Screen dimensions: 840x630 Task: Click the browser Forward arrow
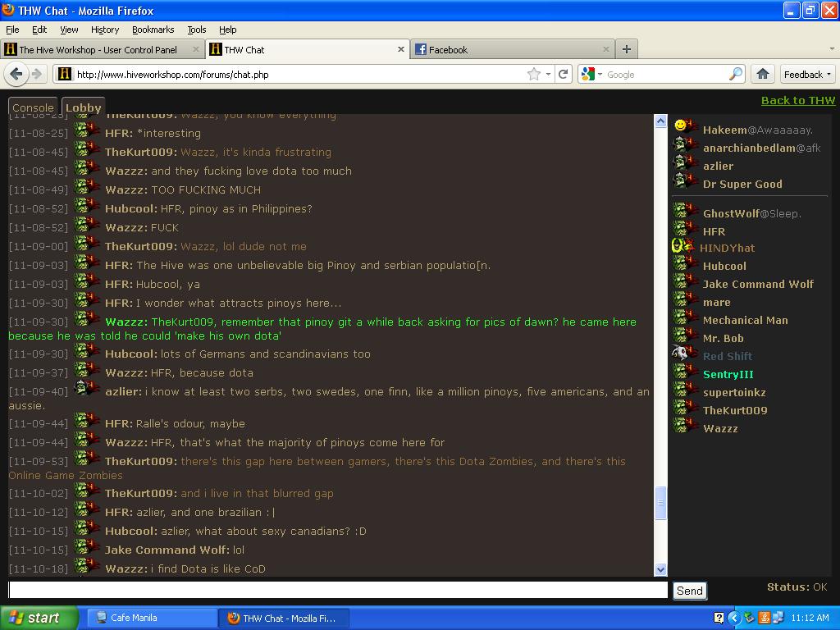click(x=36, y=74)
